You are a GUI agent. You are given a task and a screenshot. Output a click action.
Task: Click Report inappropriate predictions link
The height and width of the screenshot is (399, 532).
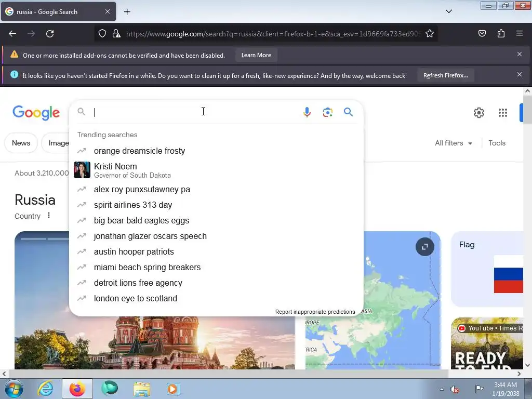[315, 312]
